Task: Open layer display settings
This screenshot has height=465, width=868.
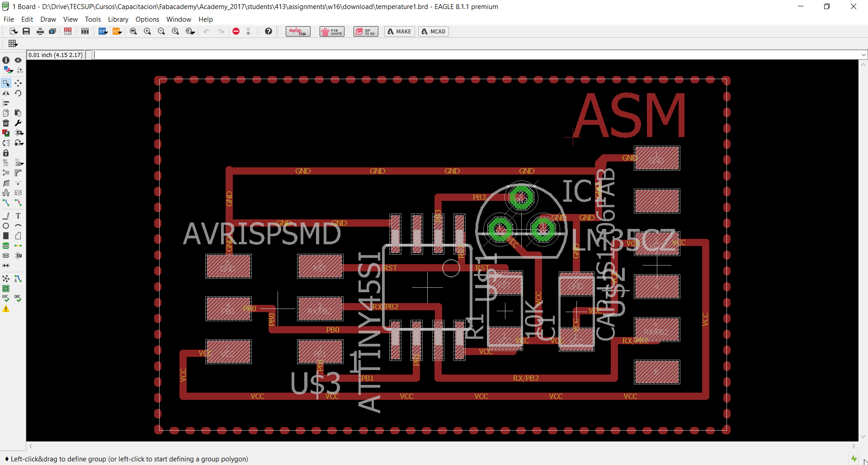Action: (8, 70)
